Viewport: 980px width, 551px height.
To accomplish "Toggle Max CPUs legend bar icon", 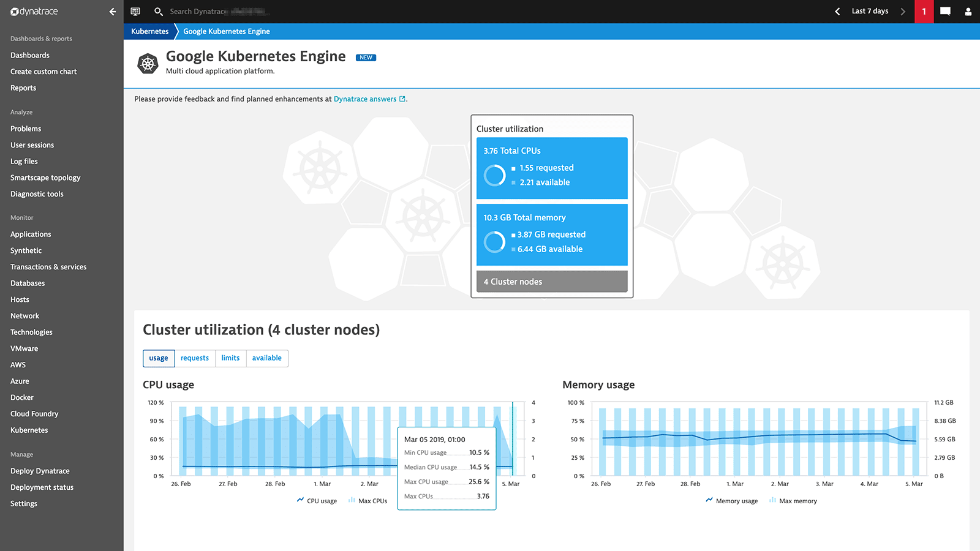I will pyautogui.click(x=352, y=500).
